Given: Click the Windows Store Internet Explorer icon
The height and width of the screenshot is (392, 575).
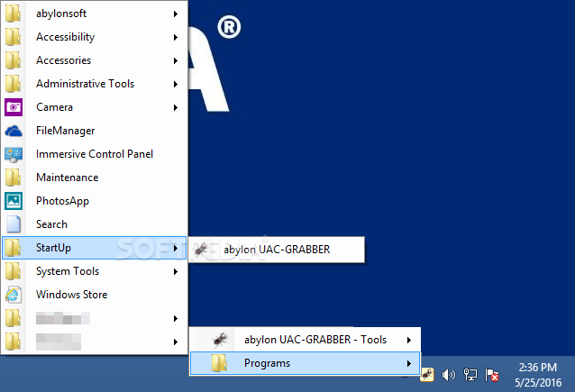Looking at the screenshot, I should point(14,295).
